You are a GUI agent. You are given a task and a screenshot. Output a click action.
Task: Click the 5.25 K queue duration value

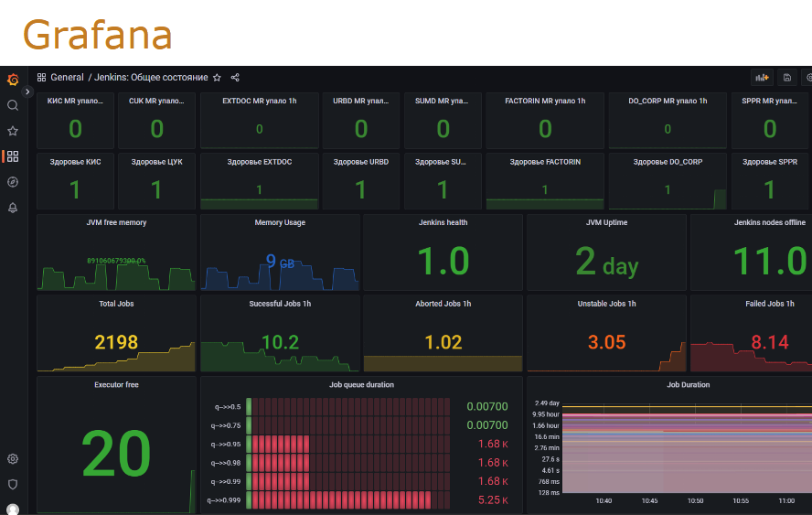coord(493,500)
